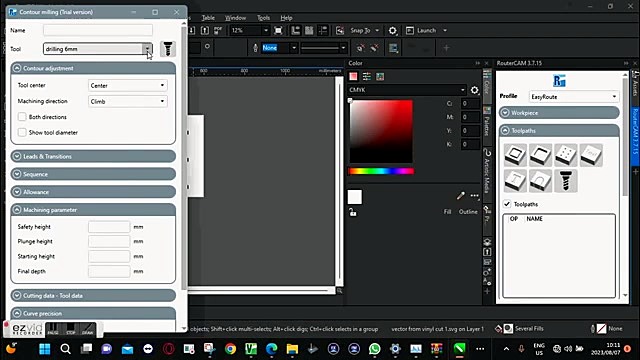
Task: Open the Tool dropdown showing drilling 6mm
Action: pos(147,49)
